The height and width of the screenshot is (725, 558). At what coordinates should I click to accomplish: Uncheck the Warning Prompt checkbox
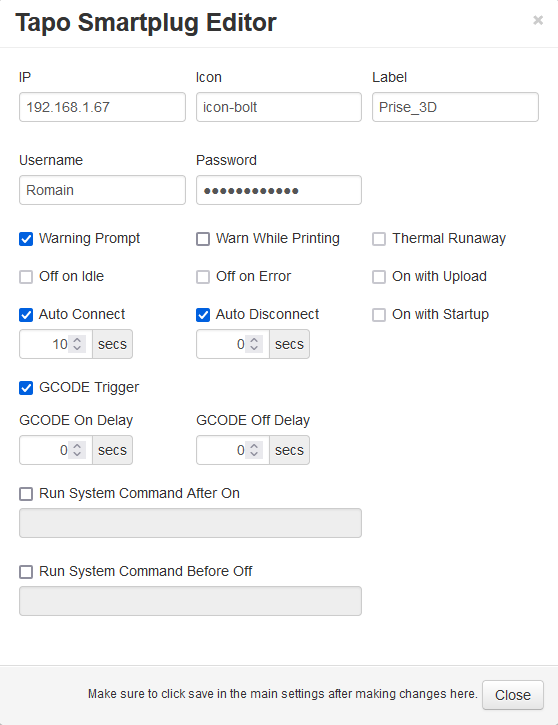tap(26, 239)
